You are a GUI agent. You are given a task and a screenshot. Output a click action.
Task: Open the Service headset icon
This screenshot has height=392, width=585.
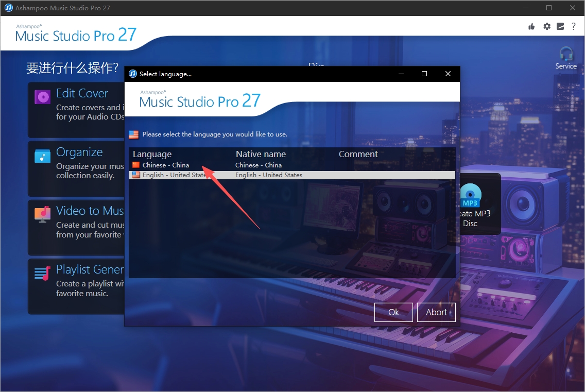coord(566,54)
